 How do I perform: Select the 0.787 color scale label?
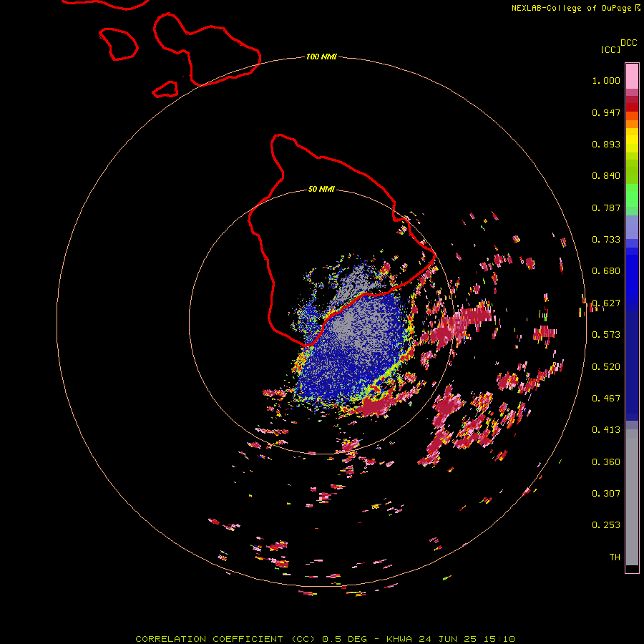(x=606, y=208)
